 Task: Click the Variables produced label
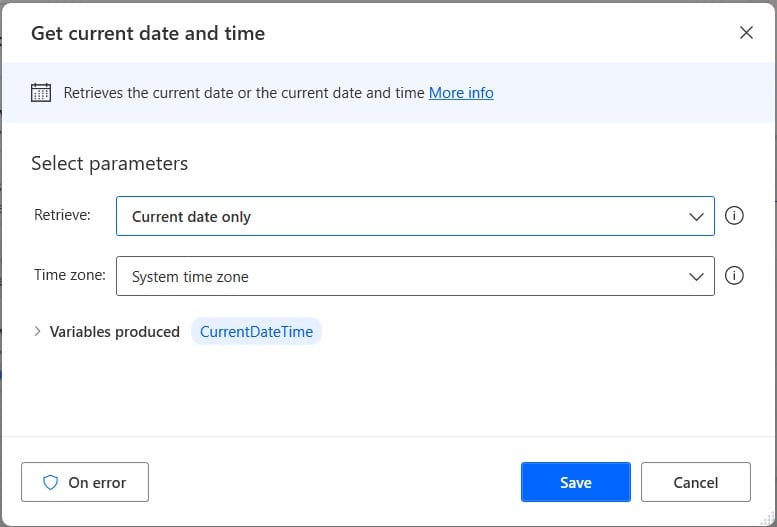(x=114, y=332)
